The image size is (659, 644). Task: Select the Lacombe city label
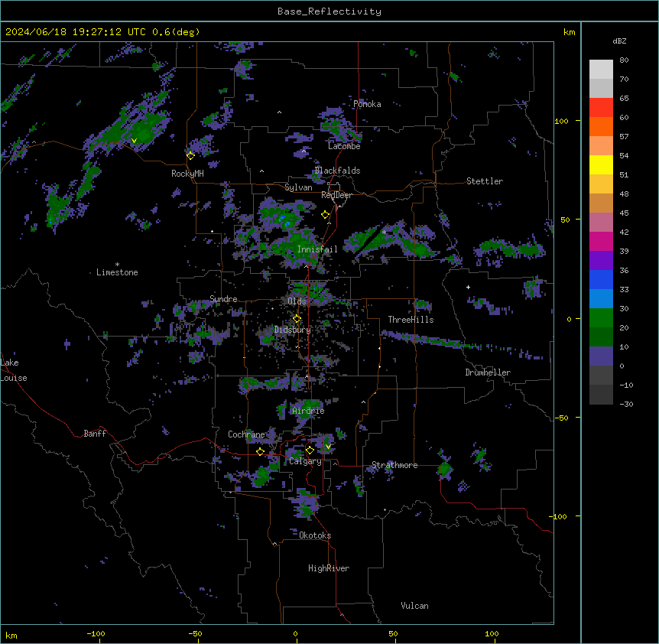pyautogui.click(x=344, y=146)
